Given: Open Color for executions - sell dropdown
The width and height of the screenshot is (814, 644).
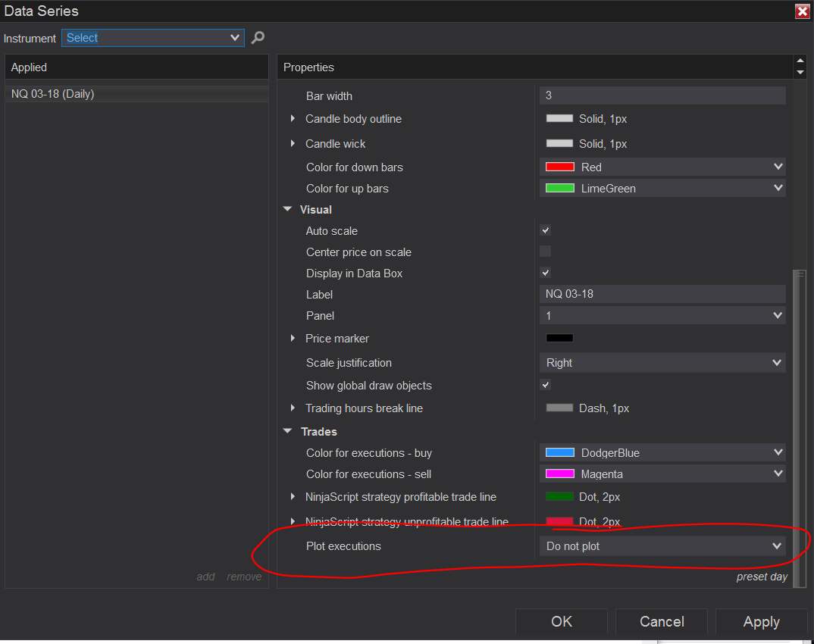Looking at the screenshot, I should coord(662,474).
